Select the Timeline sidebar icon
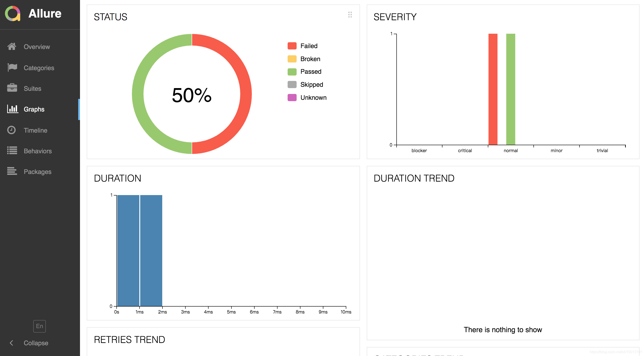644x356 pixels. tap(12, 130)
